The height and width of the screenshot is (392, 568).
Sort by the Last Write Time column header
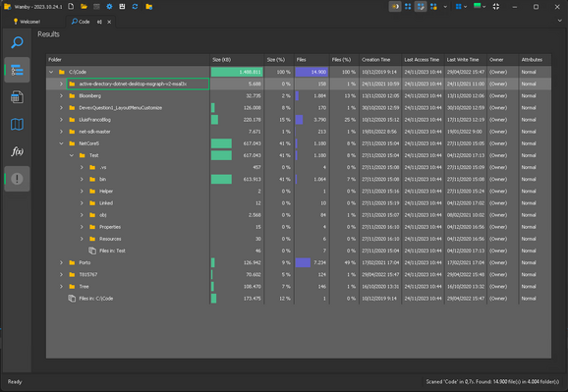click(x=466, y=60)
